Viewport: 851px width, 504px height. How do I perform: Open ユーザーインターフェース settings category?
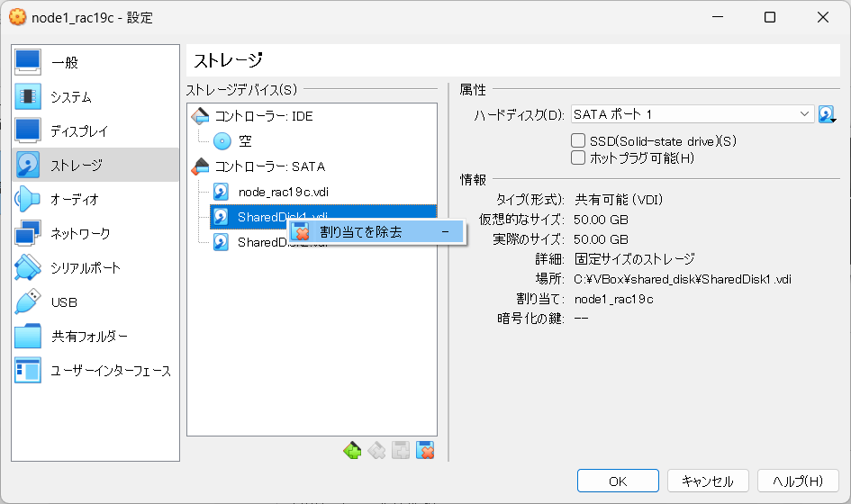[95, 370]
